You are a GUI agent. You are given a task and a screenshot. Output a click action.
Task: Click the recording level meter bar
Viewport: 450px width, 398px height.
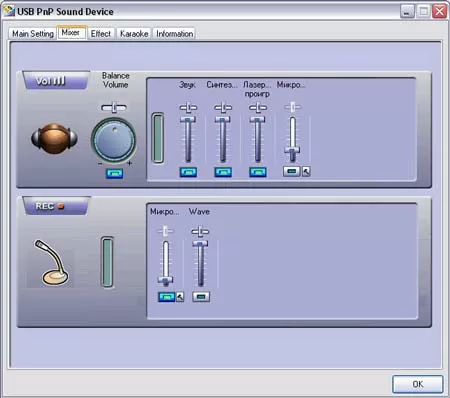[x=107, y=262]
